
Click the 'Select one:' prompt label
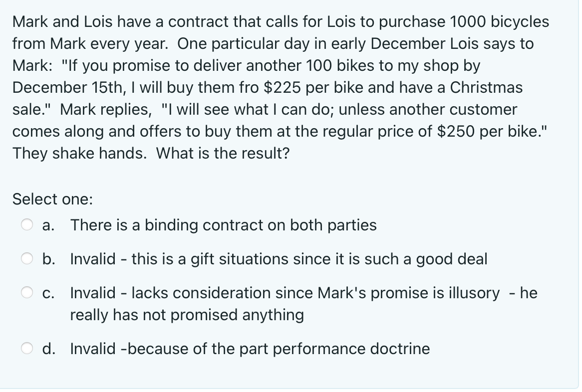(x=53, y=199)
